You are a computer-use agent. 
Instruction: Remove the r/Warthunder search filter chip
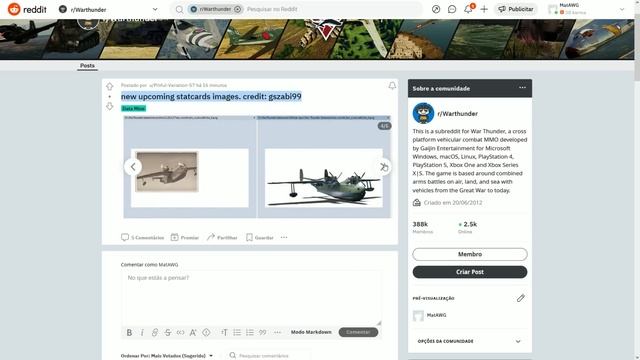tap(238, 9)
